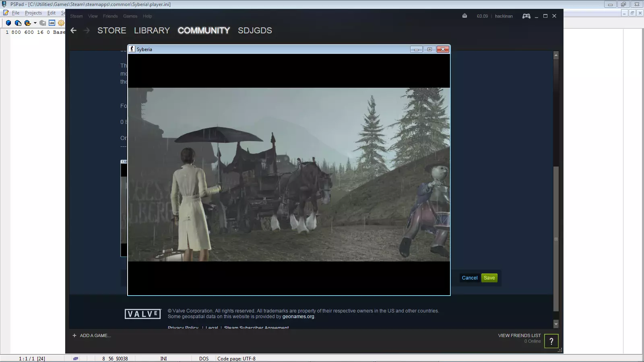Click the Steam window resize grip corner
This screenshot has width=644, height=362.
(x=560, y=350)
